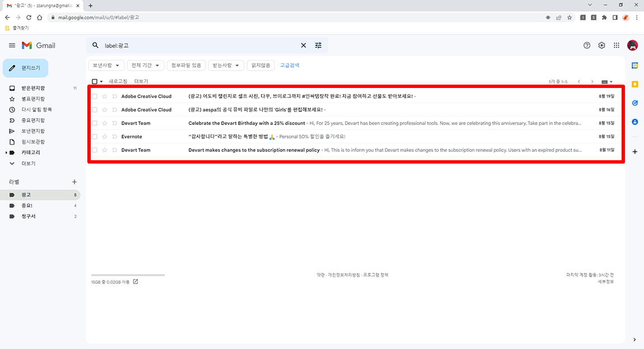The image size is (644, 349).
Task: Click the search magnifier icon
Action: click(95, 45)
